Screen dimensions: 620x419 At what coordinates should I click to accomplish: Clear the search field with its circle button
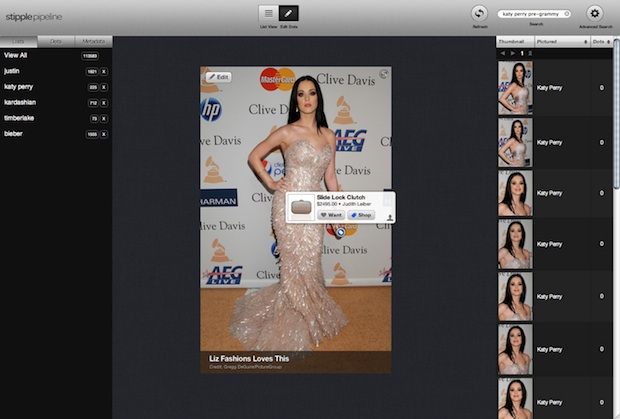566,14
